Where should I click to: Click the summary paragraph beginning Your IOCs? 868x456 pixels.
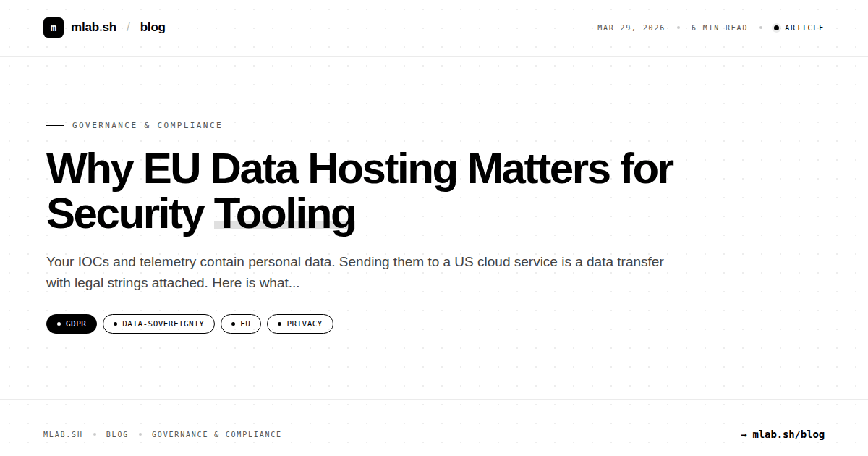(355, 272)
